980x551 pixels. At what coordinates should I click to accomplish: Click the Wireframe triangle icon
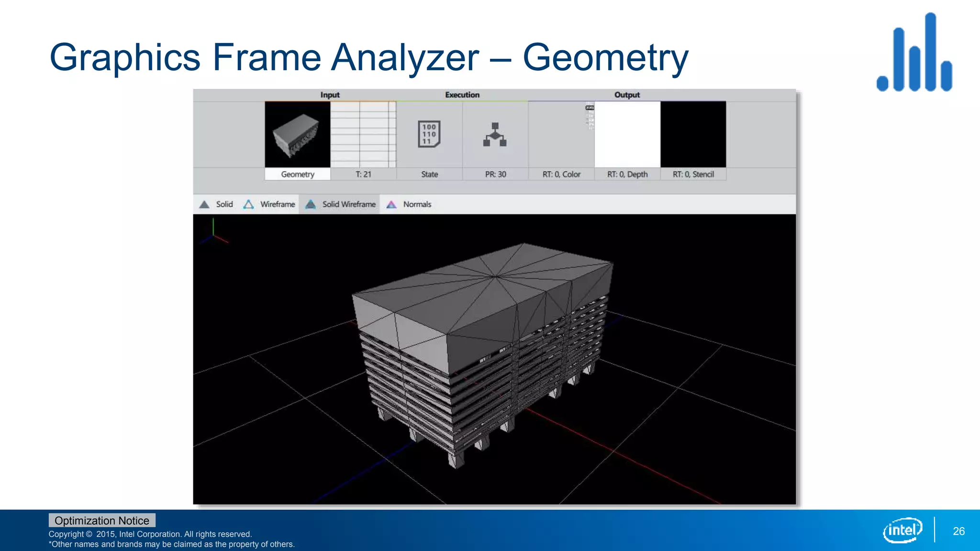tap(248, 204)
